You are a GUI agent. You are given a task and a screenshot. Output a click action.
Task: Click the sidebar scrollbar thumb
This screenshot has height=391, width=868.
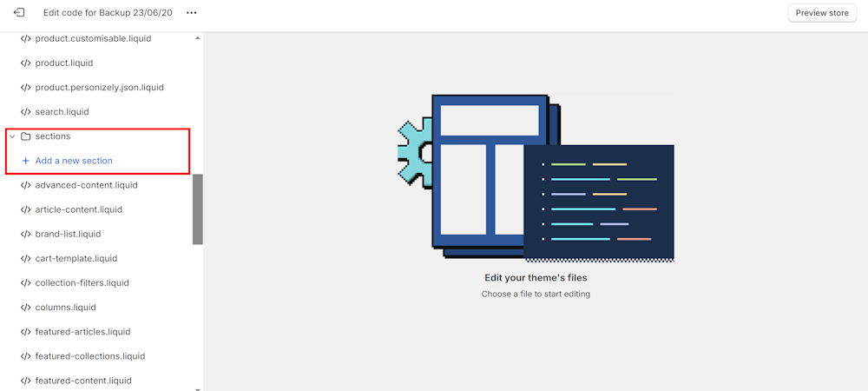[x=197, y=209]
